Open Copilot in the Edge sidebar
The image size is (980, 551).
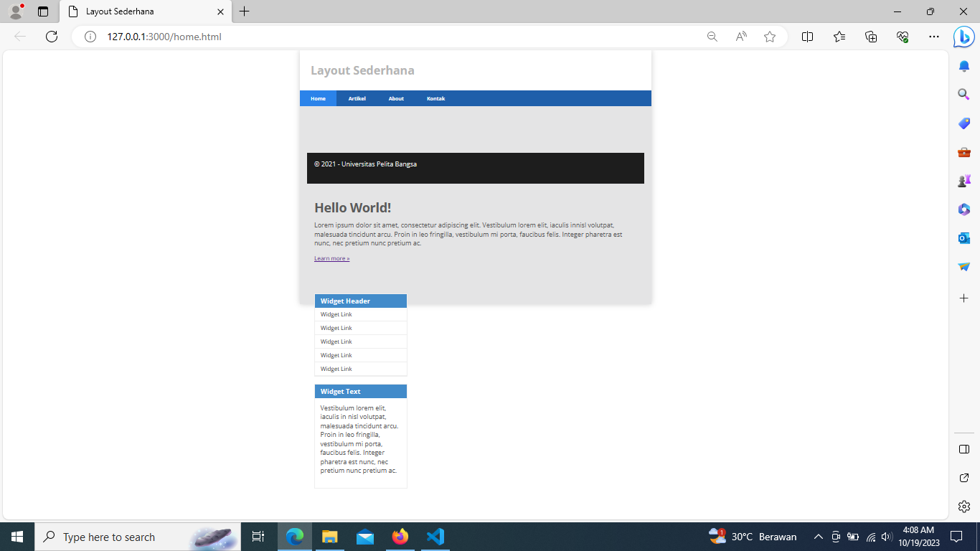[963, 37]
